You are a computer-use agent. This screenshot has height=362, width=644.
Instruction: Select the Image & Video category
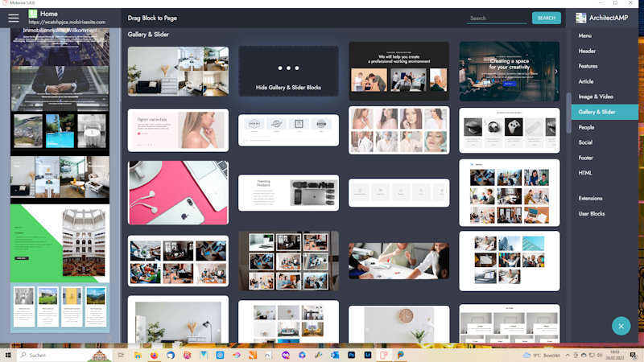point(596,97)
